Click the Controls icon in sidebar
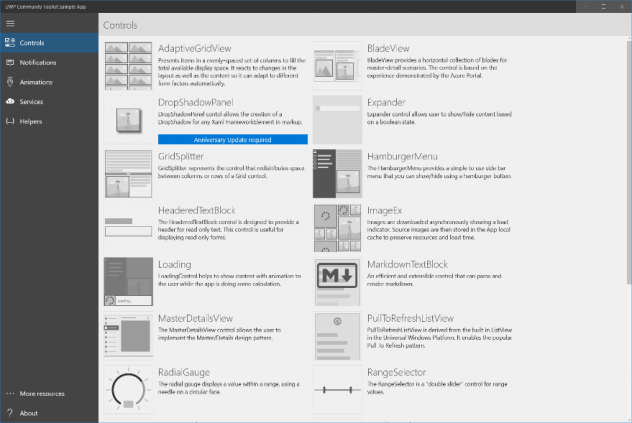The height and width of the screenshot is (423, 632). [x=10, y=43]
